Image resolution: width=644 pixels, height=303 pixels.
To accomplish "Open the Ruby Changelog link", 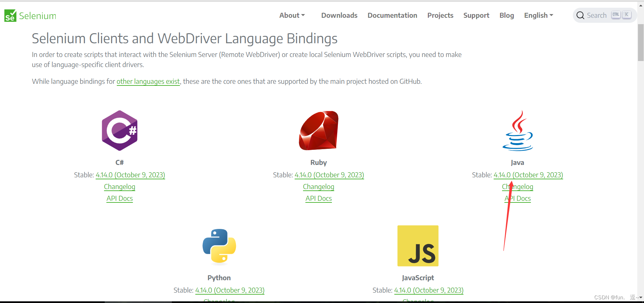I will click(x=318, y=187).
